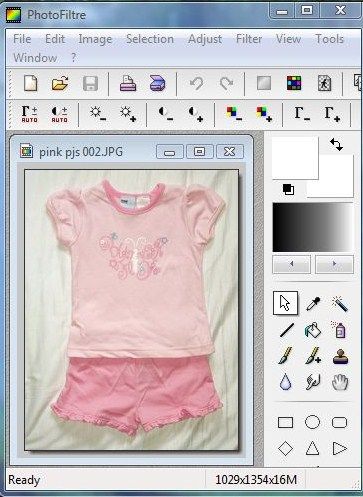The image size is (363, 497).
Task: Select the Paint Bucket fill tool
Action: click(313, 330)
